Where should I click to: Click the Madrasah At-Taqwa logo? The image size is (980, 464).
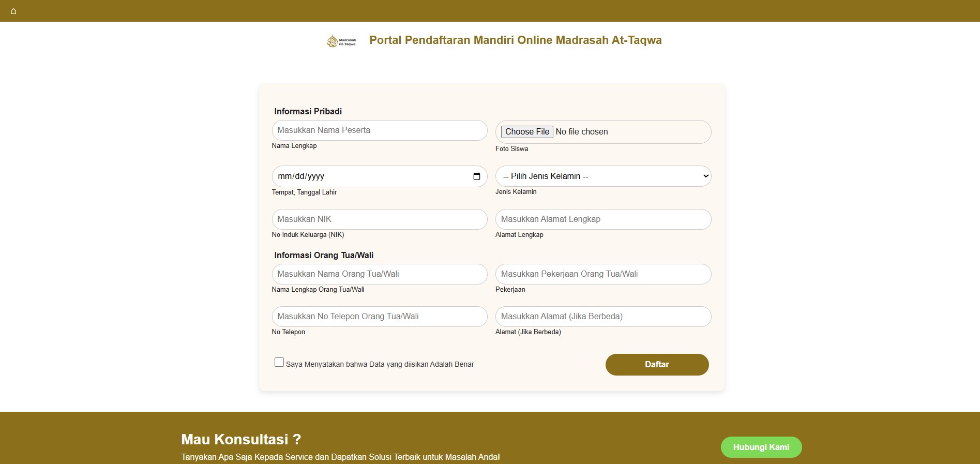click(x=342, y=41)
